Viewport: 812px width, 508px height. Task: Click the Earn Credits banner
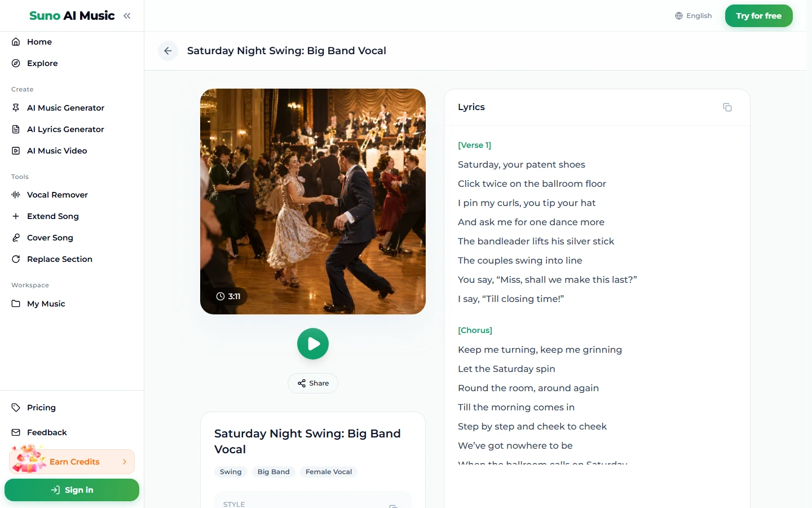click(72, 462)
